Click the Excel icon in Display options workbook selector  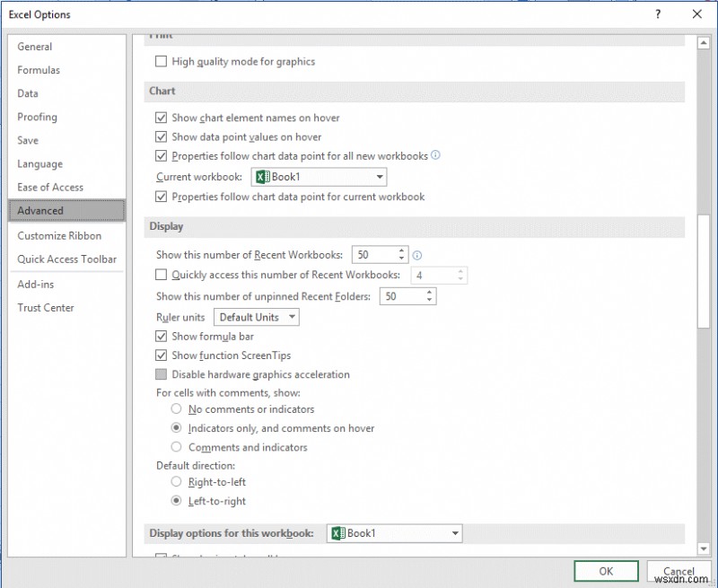(338, 533)
